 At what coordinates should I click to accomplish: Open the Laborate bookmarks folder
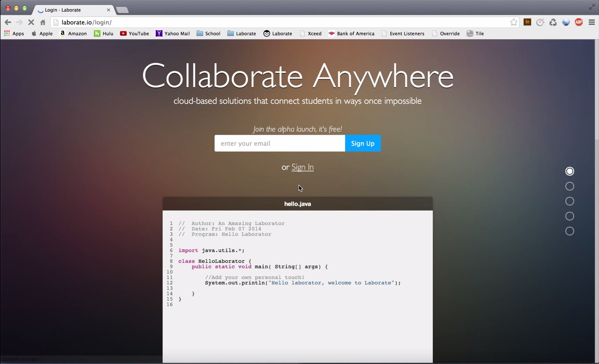241,33
